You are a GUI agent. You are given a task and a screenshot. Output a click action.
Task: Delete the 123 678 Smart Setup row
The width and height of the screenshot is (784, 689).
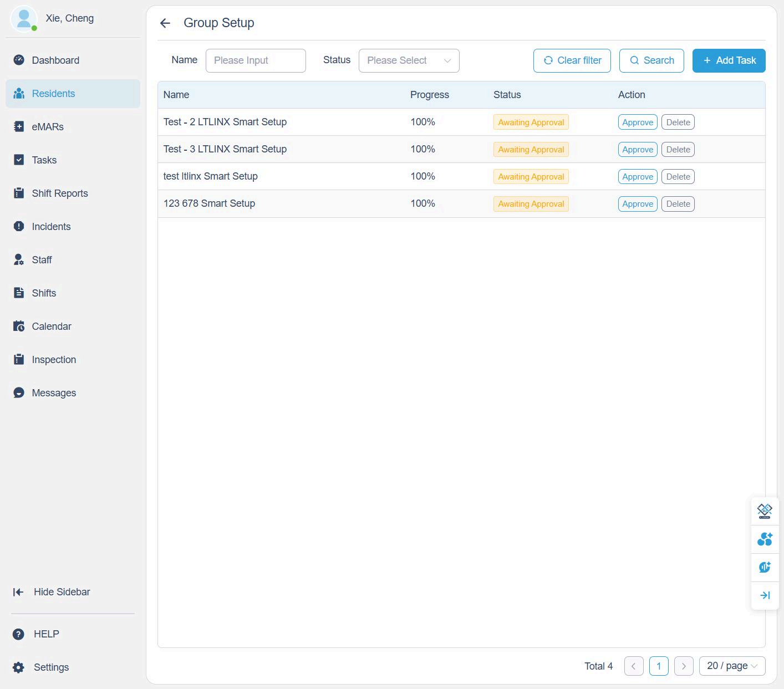point(678,204)
